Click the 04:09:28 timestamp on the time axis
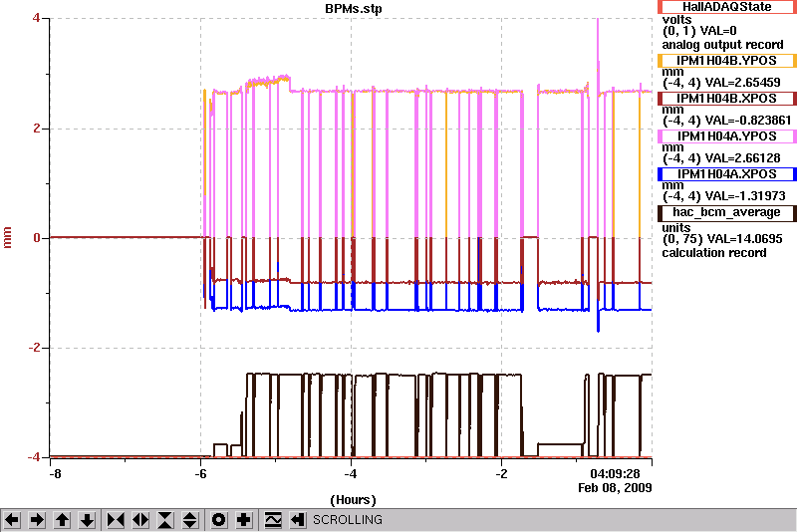 pyautogui.click(x=615, y=474)
